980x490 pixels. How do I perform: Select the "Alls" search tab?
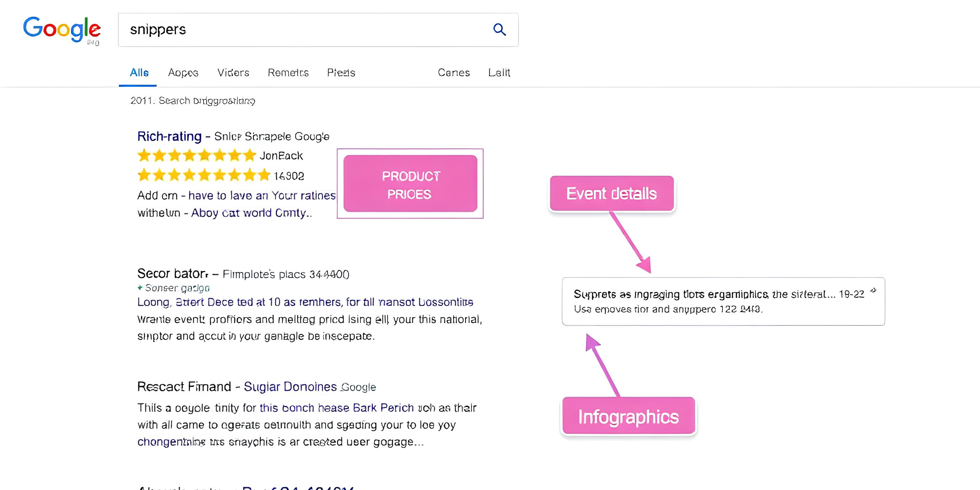[x=139, y=72]
